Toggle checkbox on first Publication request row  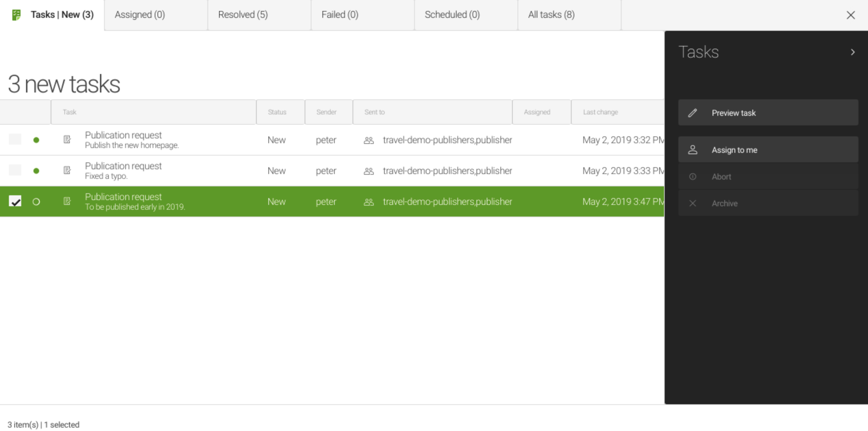(x=15, y=139)
